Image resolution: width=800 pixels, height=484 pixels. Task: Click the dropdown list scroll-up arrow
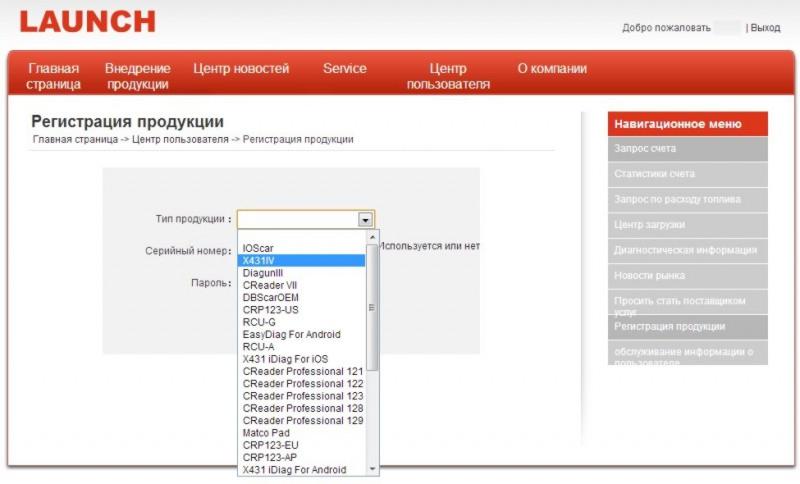click(372, 237)
